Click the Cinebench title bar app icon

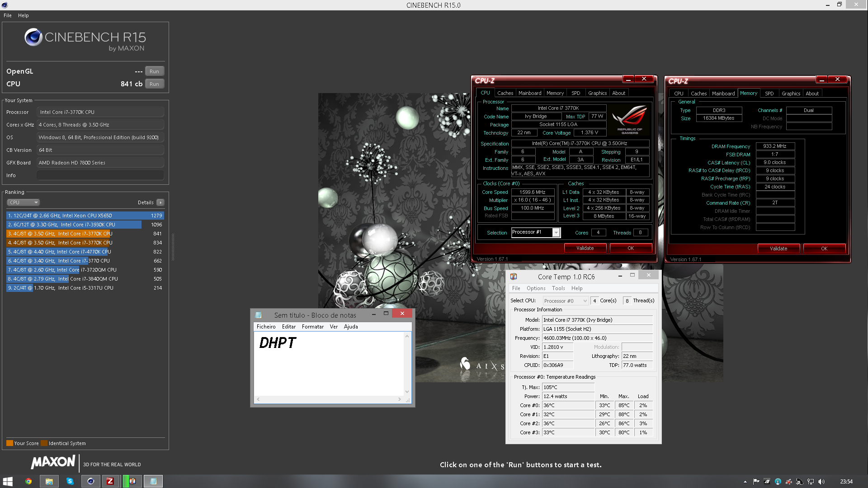pos(5,5)
